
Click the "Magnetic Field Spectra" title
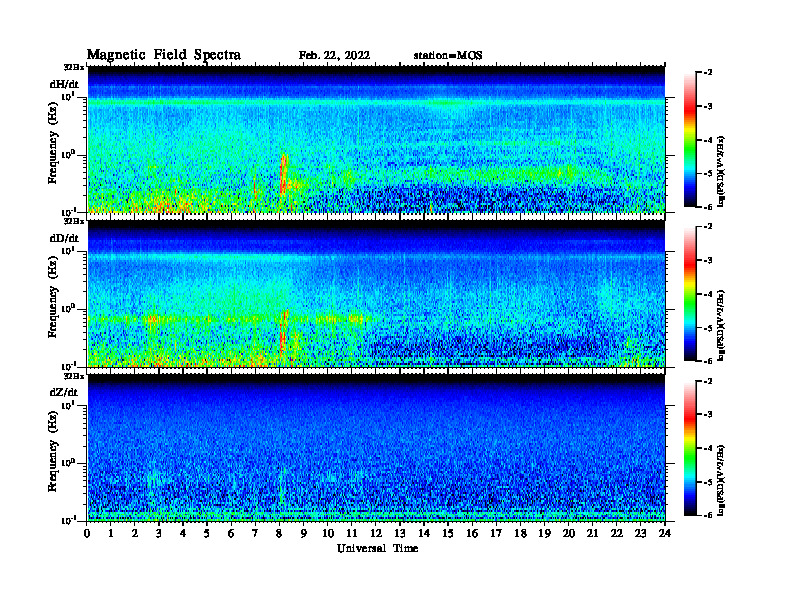pyautogui.click(x=164, y=55)
